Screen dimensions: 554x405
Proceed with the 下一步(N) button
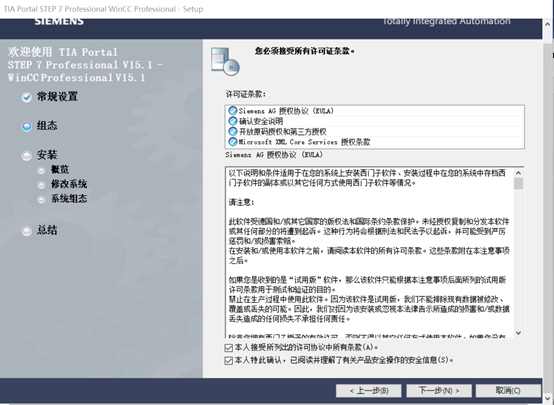click(x=439, y=391)
